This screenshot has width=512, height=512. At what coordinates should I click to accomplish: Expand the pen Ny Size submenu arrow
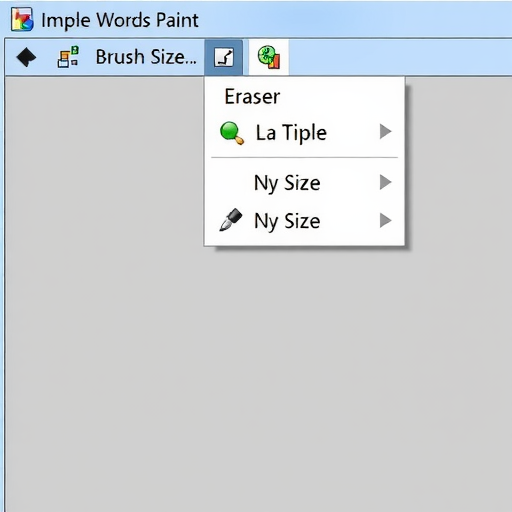pos(385,220)
